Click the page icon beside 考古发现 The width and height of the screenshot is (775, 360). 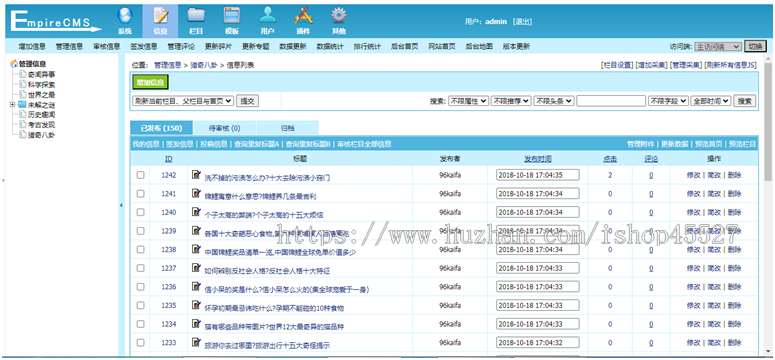23,124
